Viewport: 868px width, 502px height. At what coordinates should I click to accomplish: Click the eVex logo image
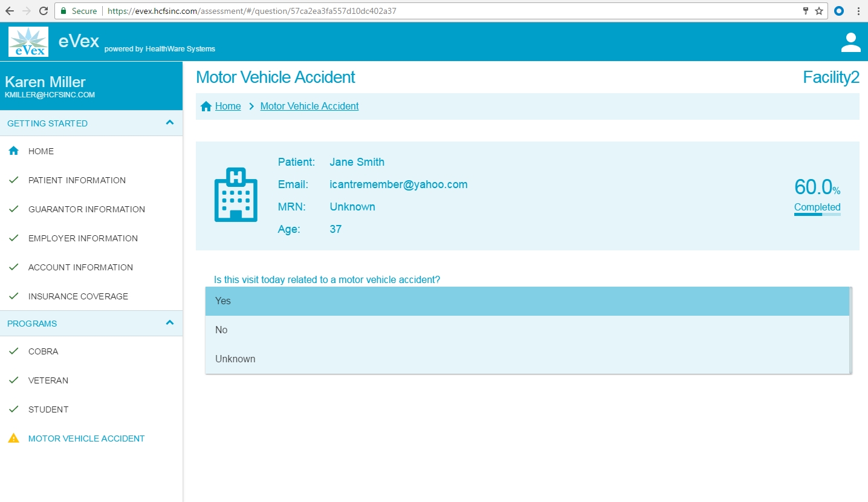pyautogui.click(x=28, y=42)
